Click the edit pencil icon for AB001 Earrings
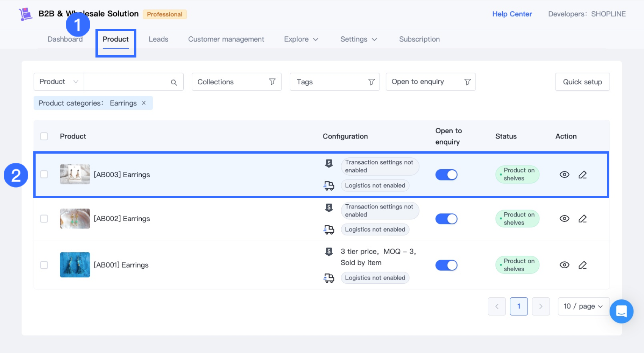The image size is (644, 353). [582, 265]
